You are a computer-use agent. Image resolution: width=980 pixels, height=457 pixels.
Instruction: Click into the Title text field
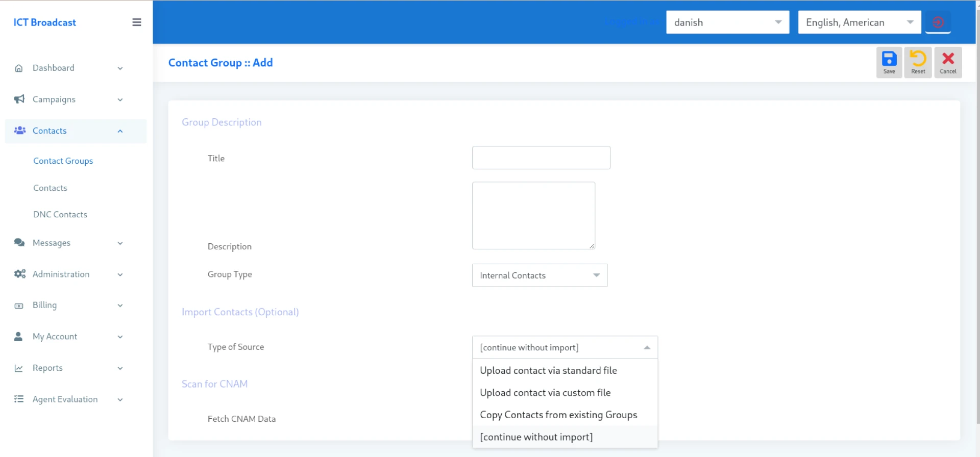[541, 158]
